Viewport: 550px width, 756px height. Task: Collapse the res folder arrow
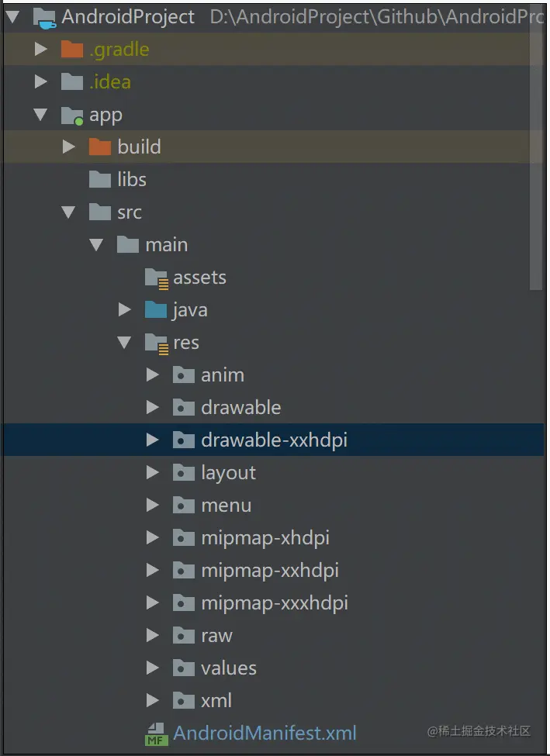coord(124,343)
